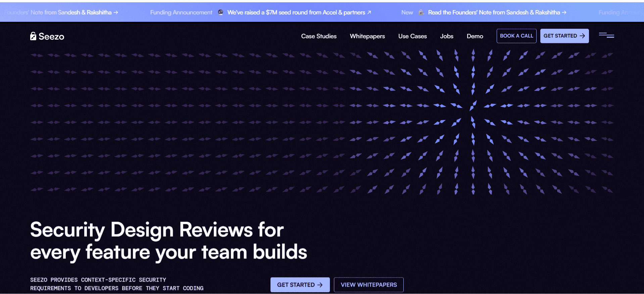The image size is (644, 294).
Task: Click the New label in the banner
Action: 407,12
